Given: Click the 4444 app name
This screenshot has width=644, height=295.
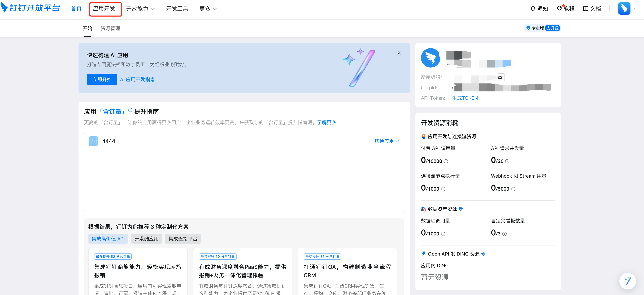Looking at the screenshot, I should [x=109, y=141].
